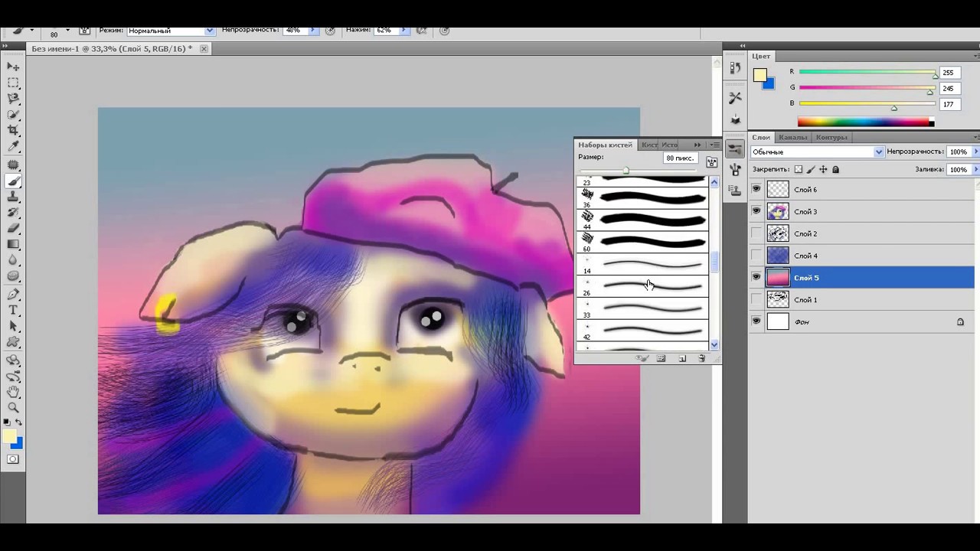The width and height of the screenshot is (980, 551).
Task: Switch to the Контуры tab
Action: click(x=831, y=138)
